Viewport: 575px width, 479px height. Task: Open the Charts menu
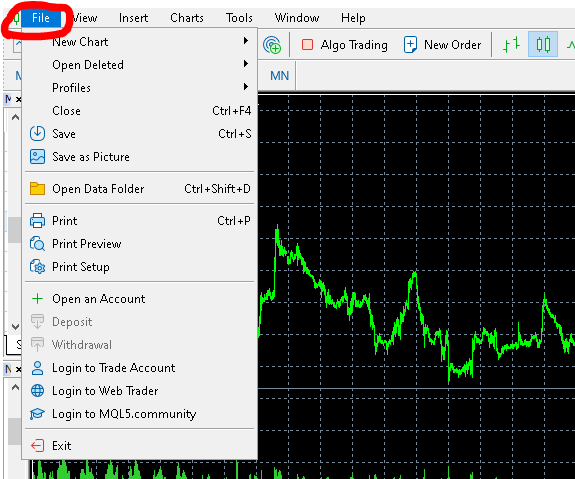[187, 18]
